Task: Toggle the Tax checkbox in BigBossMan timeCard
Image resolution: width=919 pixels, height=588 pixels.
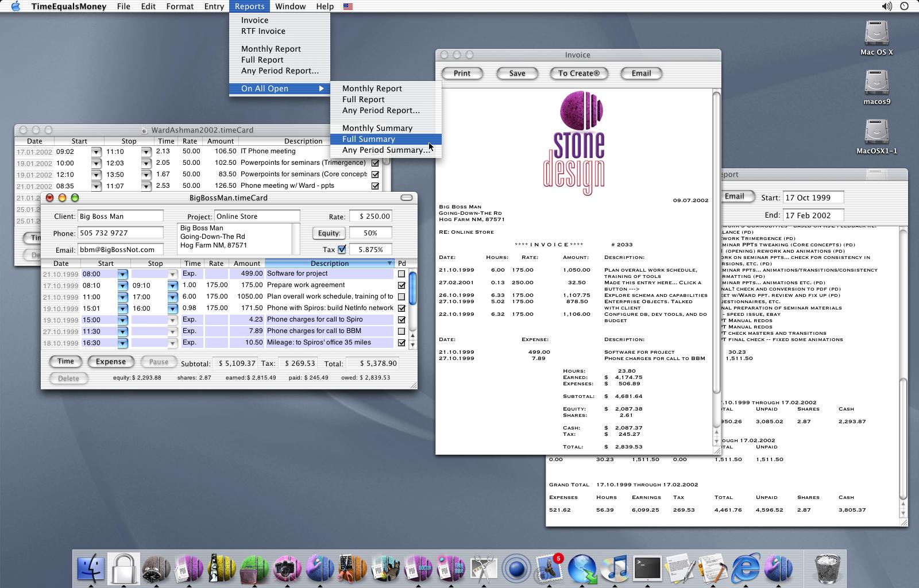Action: (x=342, y=249)
